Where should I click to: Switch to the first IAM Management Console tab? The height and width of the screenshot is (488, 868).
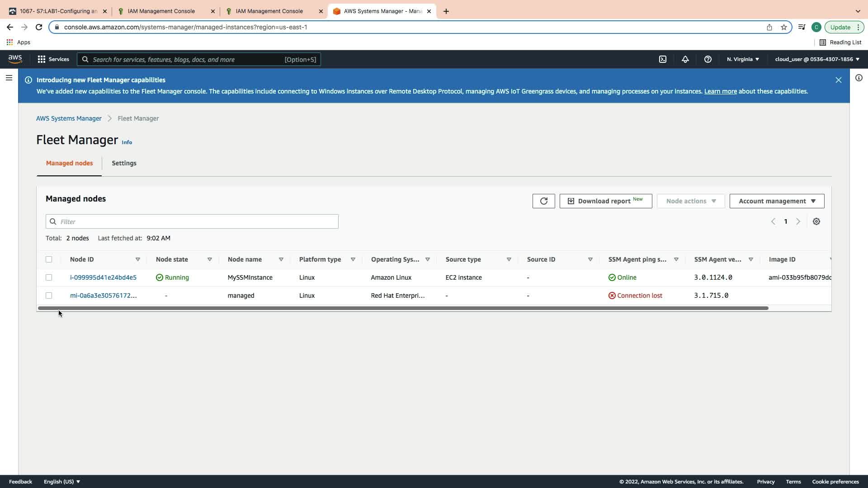click(161, 11)
